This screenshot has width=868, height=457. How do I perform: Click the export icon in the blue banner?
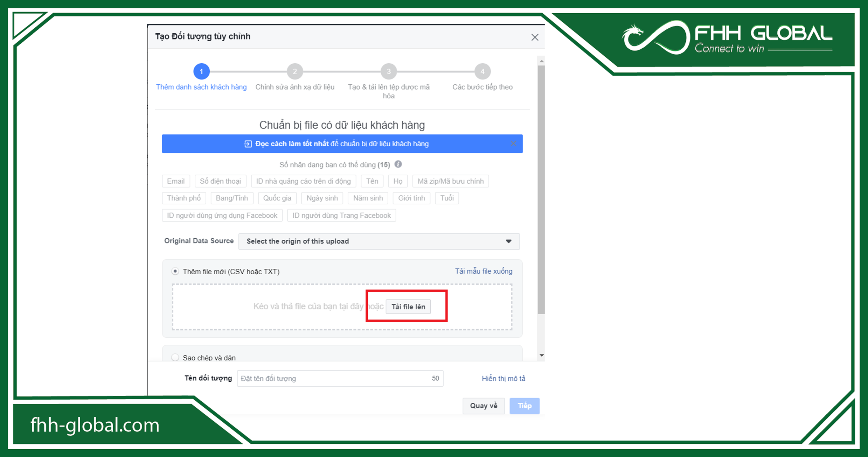click(247, 143)
